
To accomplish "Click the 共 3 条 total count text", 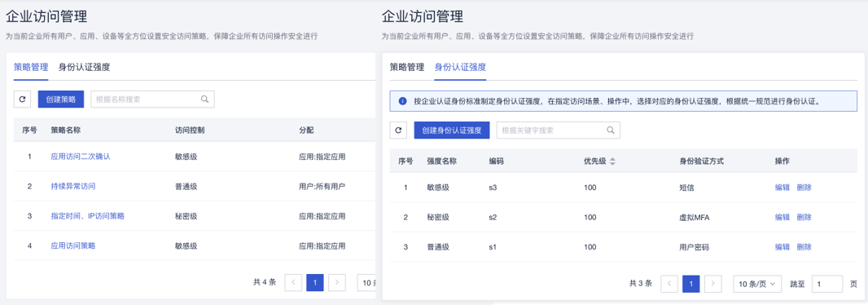I will pyautogui.click(x=641, y=283).
